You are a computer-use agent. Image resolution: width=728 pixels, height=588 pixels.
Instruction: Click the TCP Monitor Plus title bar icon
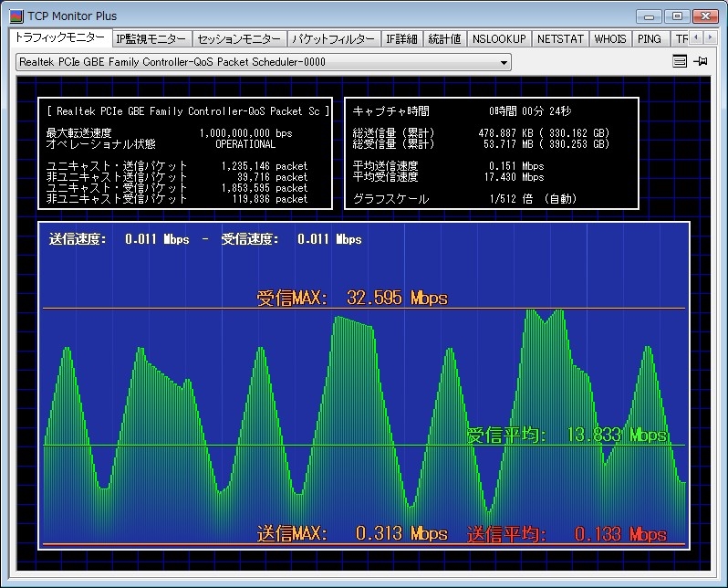pos(16,16)
